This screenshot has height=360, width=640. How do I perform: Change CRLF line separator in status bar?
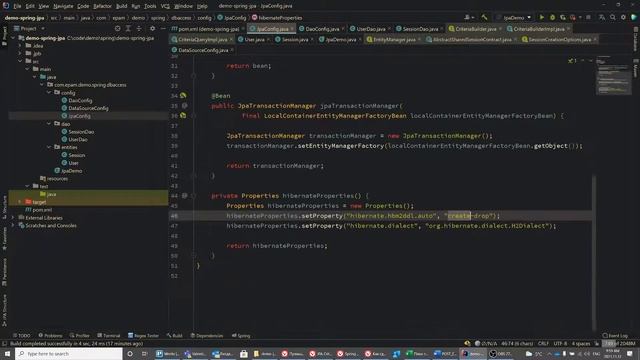[543, 344]
